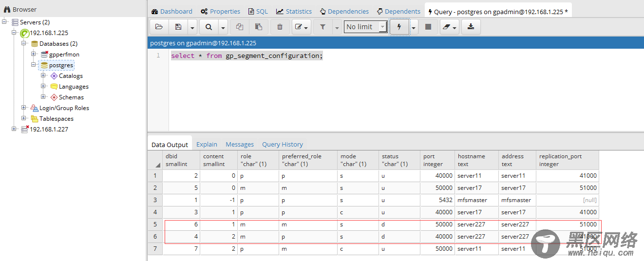Save query file icon
Screen dimensions: 644x261
tap(178, 27)
